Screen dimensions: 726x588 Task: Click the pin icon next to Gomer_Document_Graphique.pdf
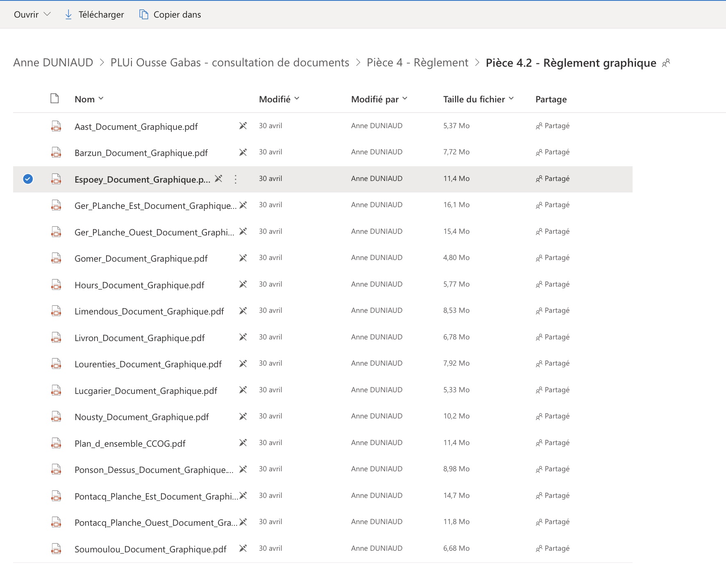[243, 258]
